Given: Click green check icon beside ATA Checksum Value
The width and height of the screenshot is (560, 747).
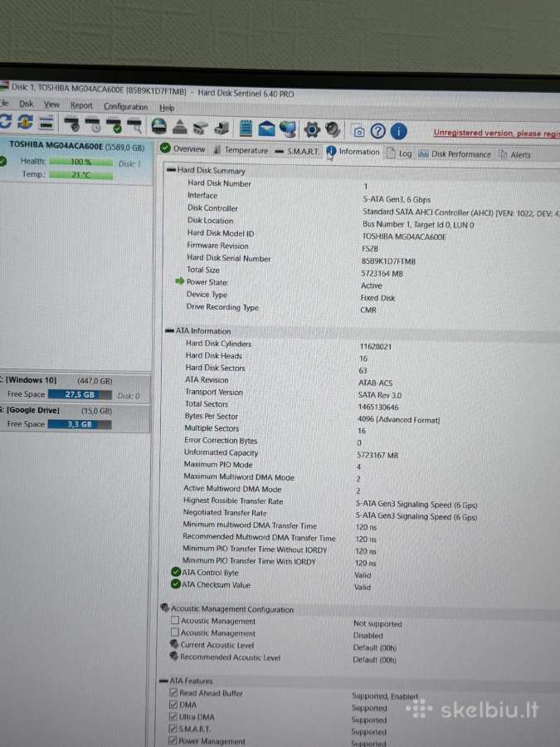Looking at the screenshot, I should click(x=176, y=584).
